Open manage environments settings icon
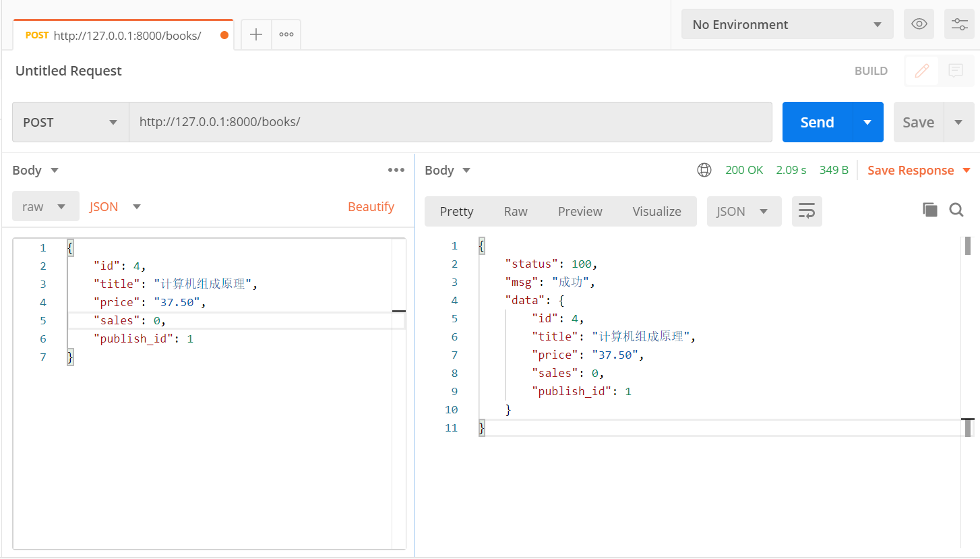 (958, 24)
